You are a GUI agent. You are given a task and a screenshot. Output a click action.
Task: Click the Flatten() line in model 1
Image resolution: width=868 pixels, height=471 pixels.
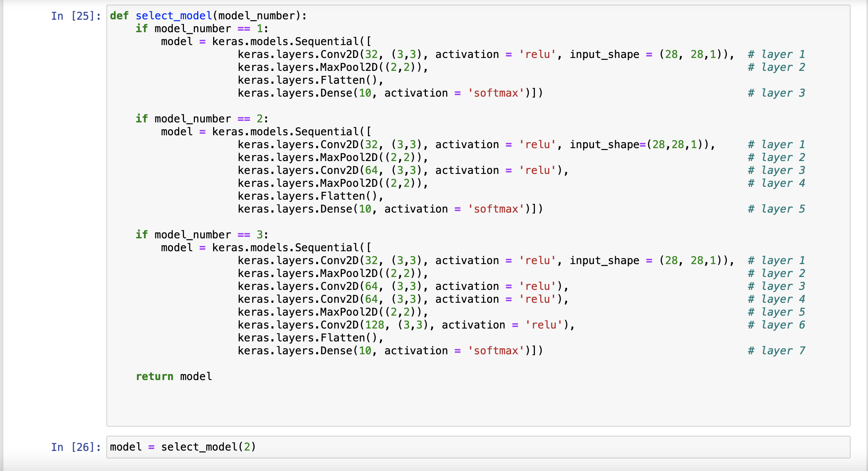[x=310, y=80]
